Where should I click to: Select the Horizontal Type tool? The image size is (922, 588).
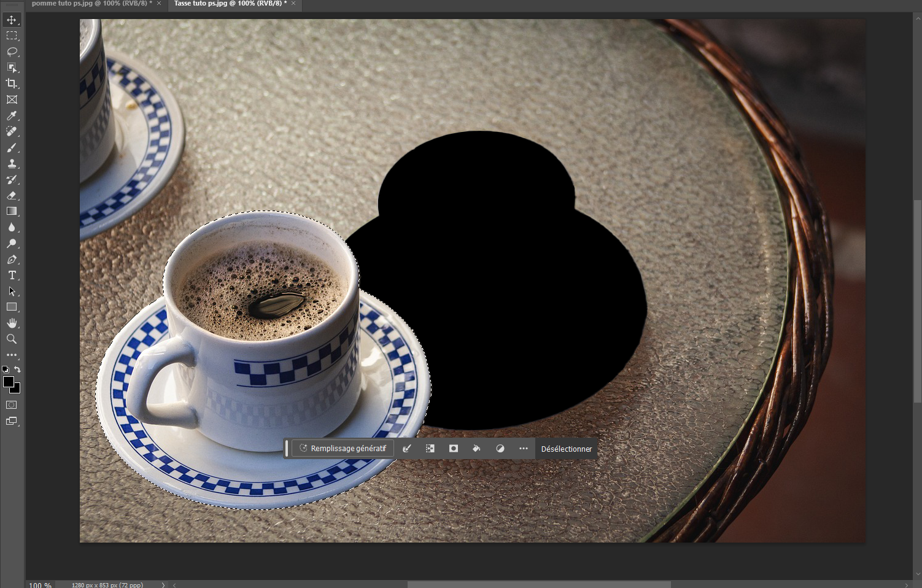point(12,275)
